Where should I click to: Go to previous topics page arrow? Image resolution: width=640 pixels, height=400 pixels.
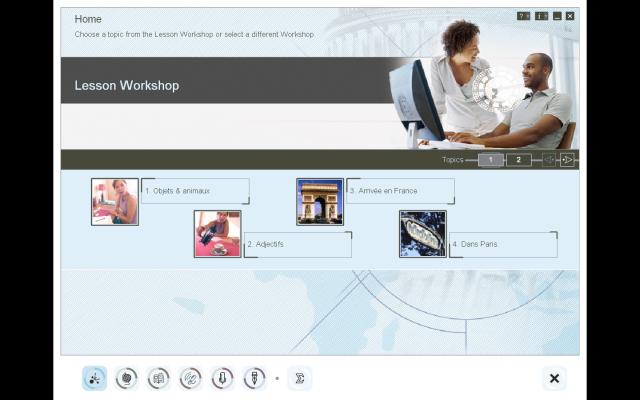tap(548, 160)
